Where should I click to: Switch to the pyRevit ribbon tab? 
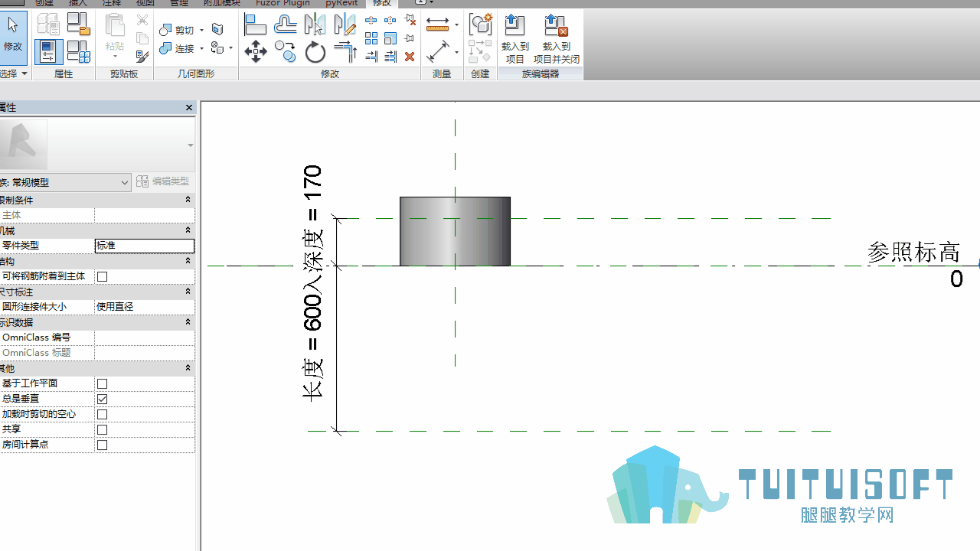(341, 3)
